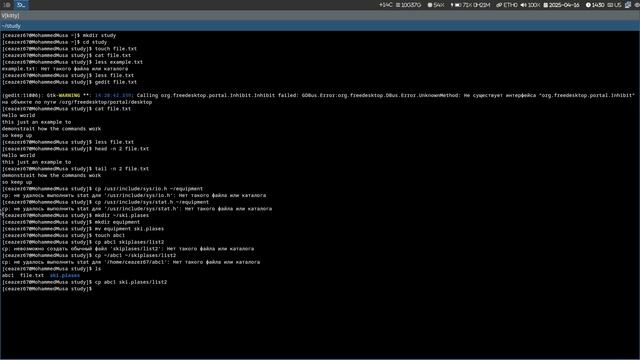
Task: Click the stat error for '/usr/include/sys/stat.h'
Action: (137, 209)
